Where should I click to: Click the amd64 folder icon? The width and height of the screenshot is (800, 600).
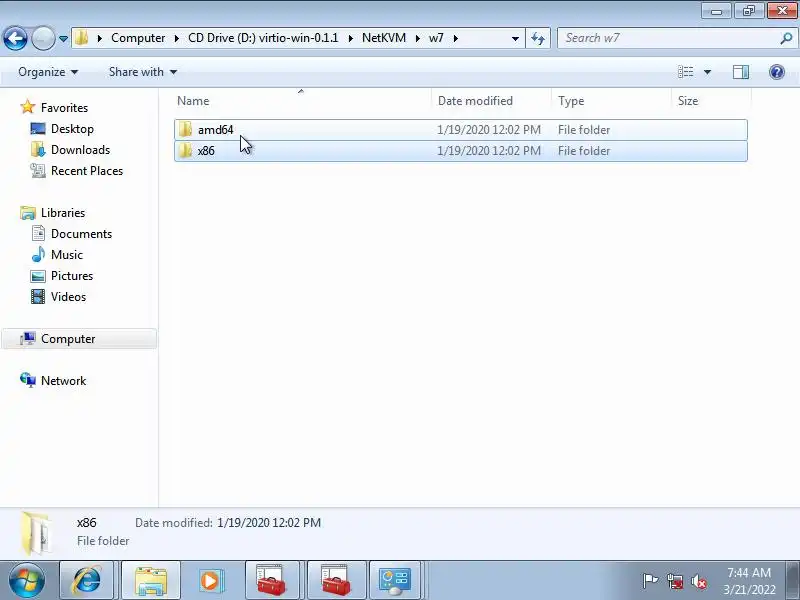185,130
